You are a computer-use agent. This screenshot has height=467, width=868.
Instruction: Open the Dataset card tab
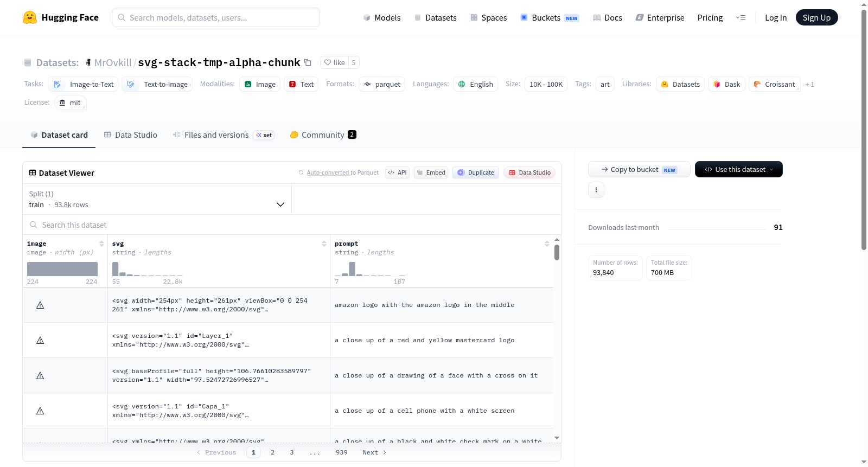coord(59,135)
